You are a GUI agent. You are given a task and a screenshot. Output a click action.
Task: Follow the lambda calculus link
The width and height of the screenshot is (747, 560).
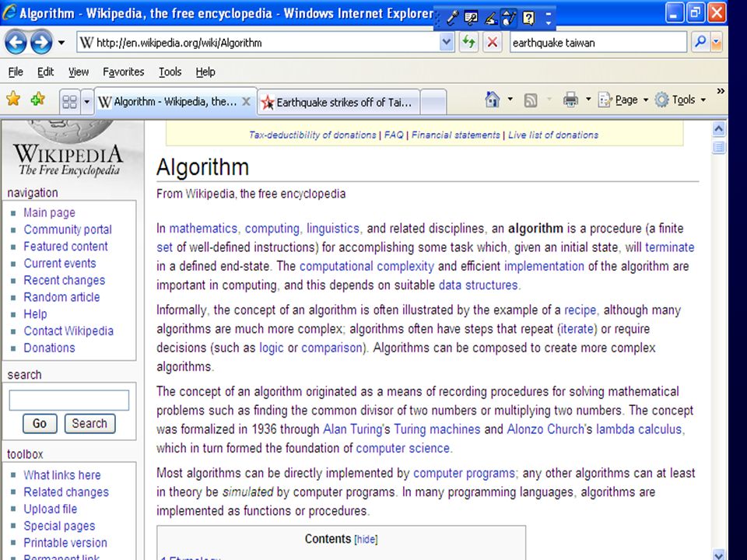(x=639, y=429)
